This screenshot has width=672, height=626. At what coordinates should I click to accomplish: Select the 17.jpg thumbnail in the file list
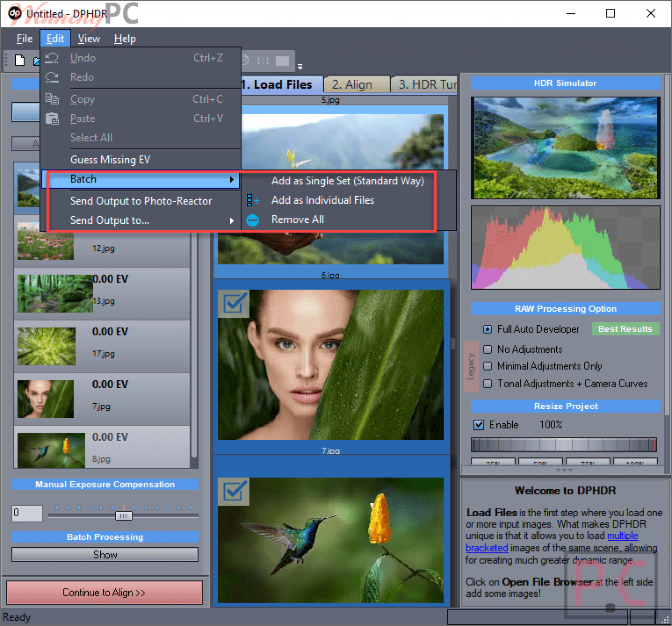[46, 346]
